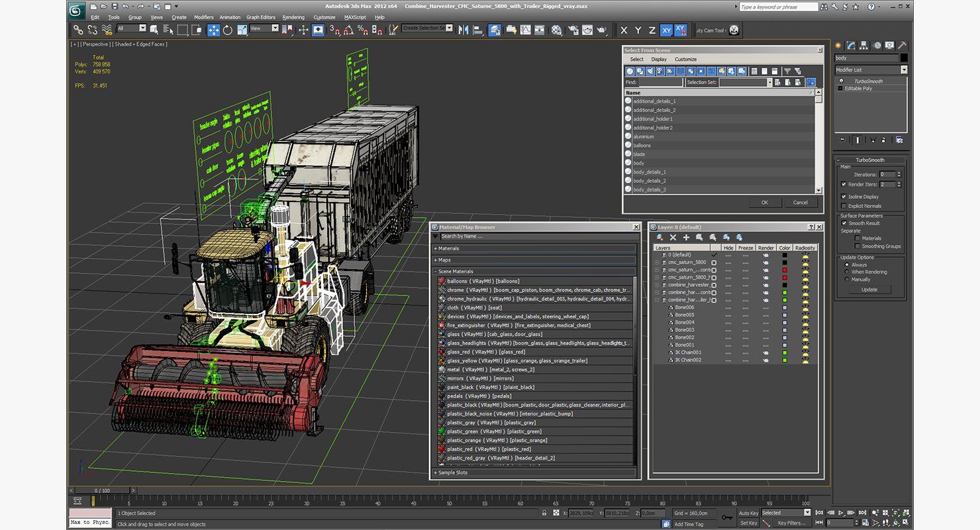Activate the Select and Move tool
This screenshot has width=980, height=530.
point(213,30)
